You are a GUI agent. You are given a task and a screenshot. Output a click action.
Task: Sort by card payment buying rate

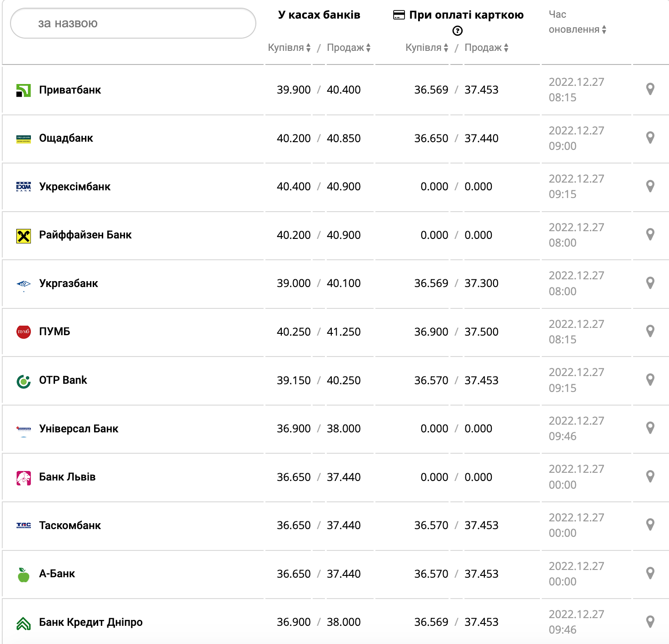tap(427, 48)
